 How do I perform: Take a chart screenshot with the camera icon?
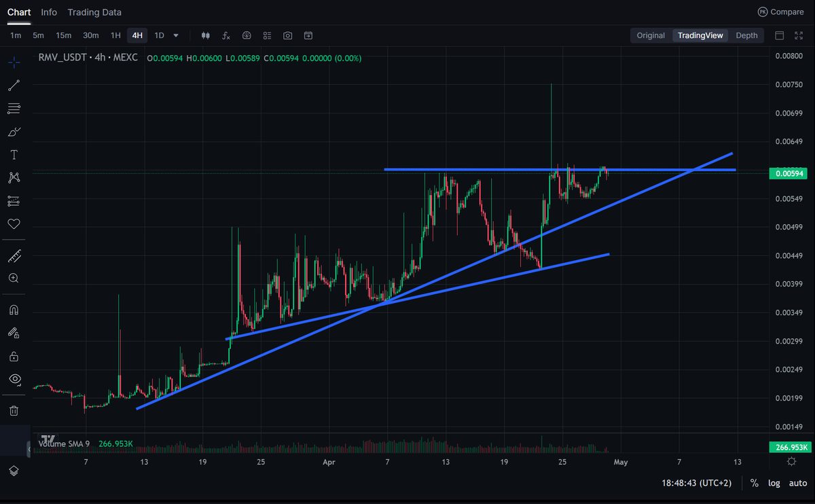[x=287, y=35]
